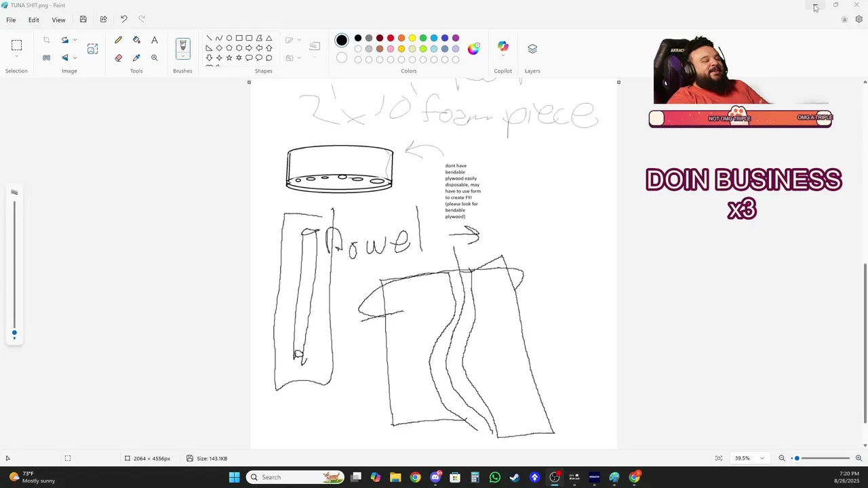Select the Magnifier tool

[x=155, y=58]
